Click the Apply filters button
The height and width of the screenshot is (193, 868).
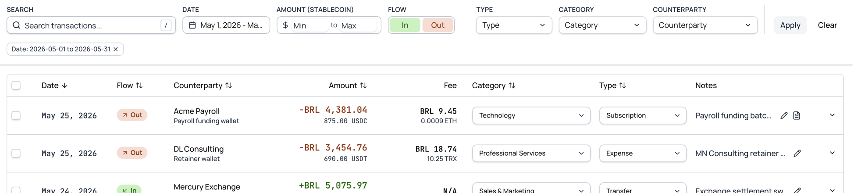[790, 25]
